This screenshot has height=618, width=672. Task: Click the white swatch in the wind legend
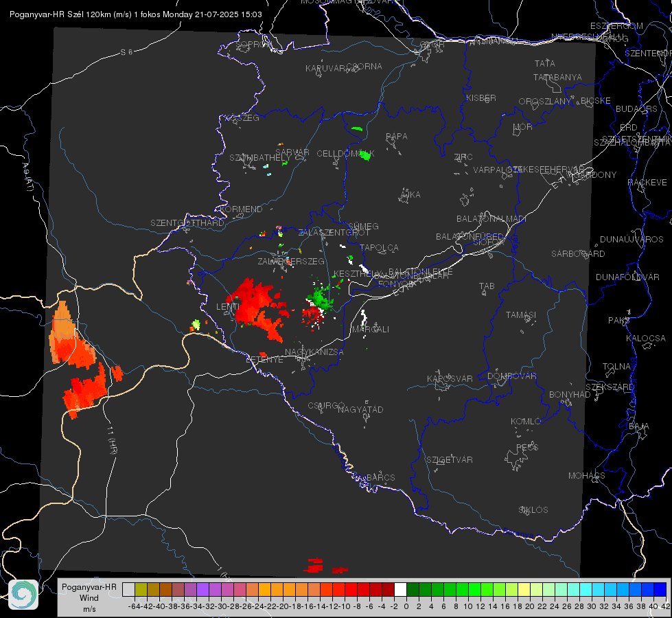click(x=400, y=589)
